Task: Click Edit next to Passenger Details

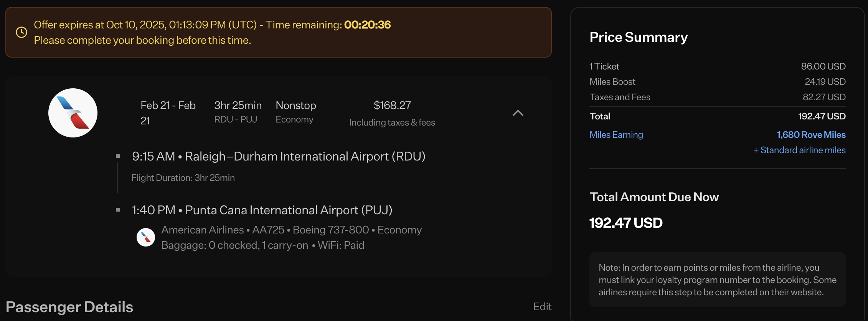Action: pos(542,306)
